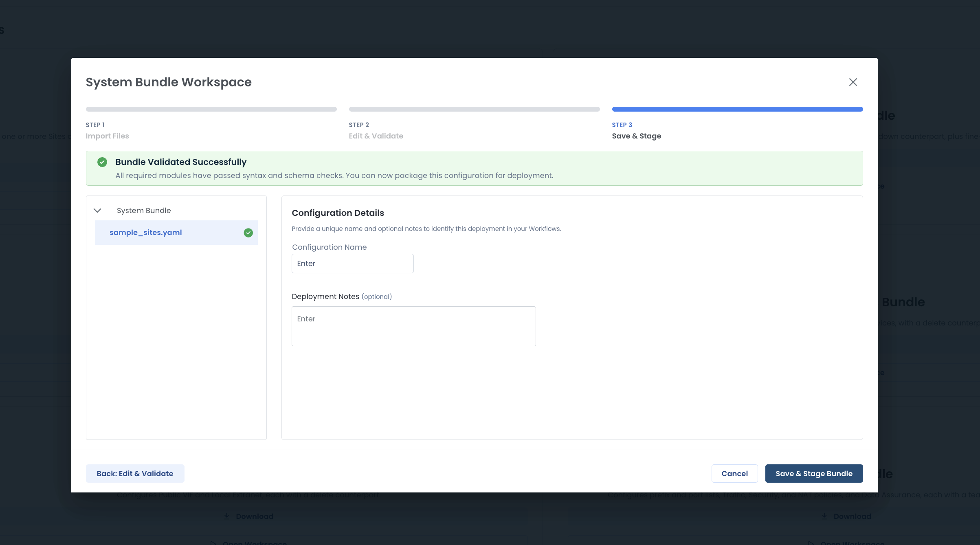
Task: Click the Step 2 progress bar
Action: [x=474, y=109]
